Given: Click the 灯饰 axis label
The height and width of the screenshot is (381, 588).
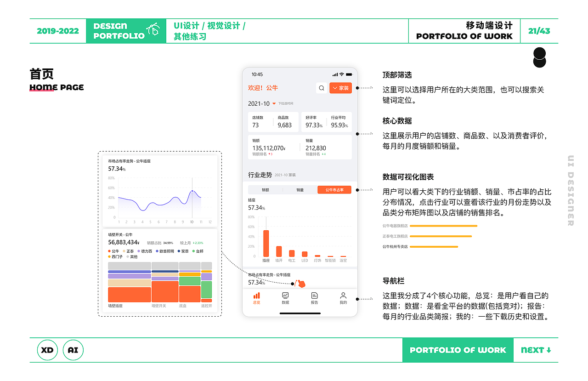Looking at the screenshot, I should [x=317, y=261].
